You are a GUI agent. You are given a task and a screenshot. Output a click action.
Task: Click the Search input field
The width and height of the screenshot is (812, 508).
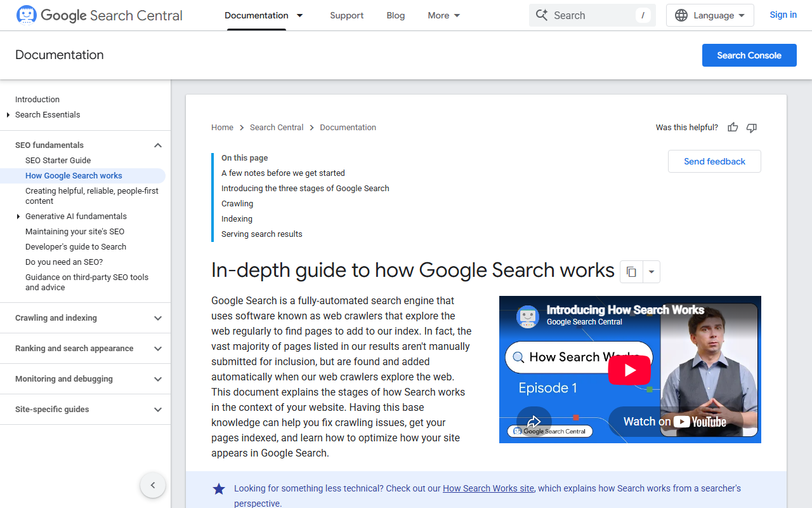coord(592,15)
